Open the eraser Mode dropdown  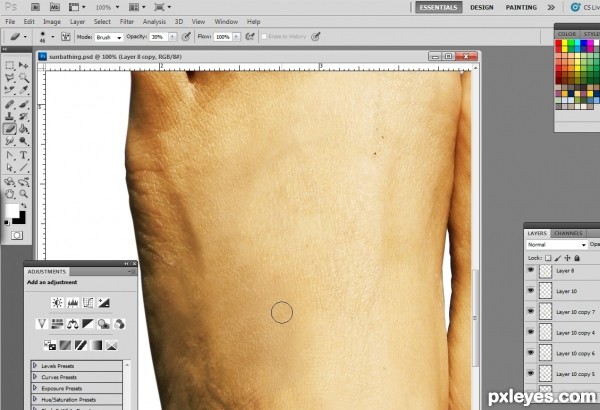click(x=109, y=37)
